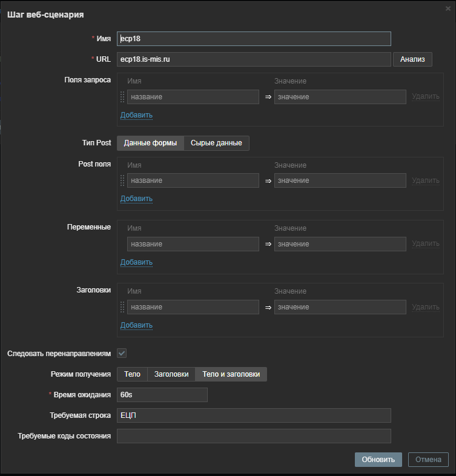
Task: Toggle the follow redirects checkbox
Action: [x=122, y=353]
